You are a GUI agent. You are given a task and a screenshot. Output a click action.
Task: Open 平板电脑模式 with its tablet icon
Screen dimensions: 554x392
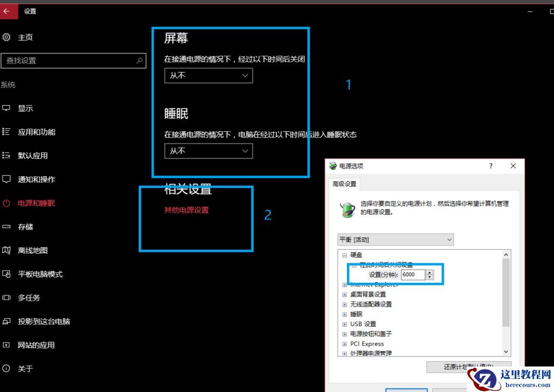(7, 274)
